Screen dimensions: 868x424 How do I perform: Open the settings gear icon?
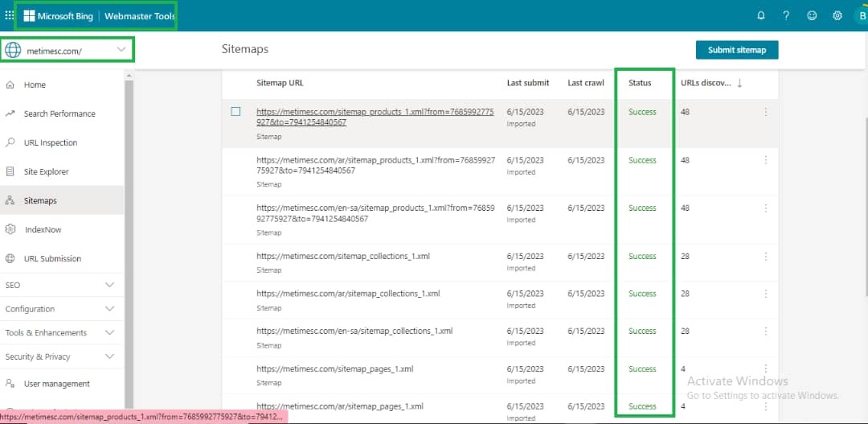(x=837, y=15)
